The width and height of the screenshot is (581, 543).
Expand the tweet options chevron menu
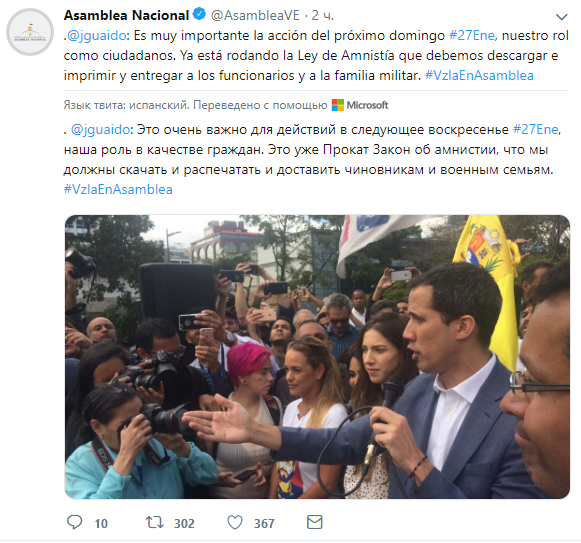coord(562,17)
